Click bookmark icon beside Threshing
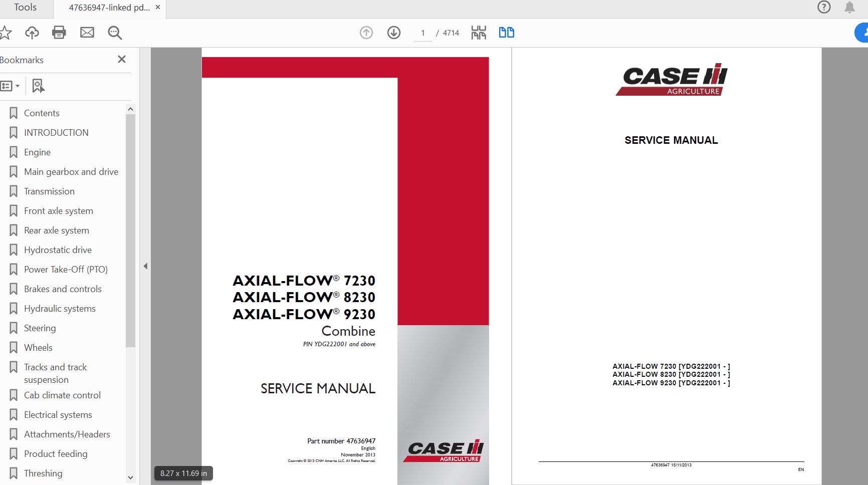 tap(14, 473)
